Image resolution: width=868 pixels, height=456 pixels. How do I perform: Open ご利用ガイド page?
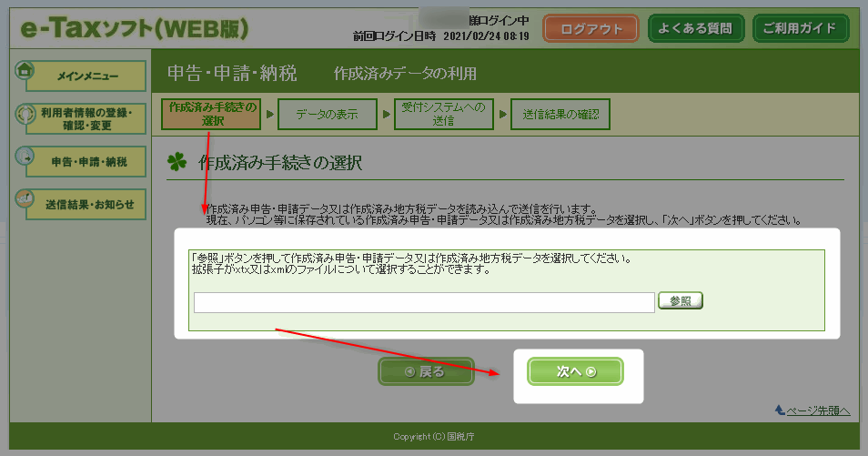point(801,28)
